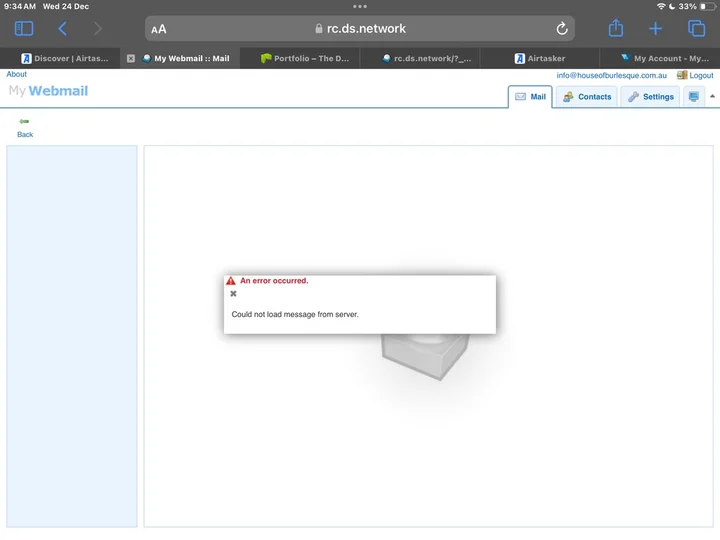Reload the rc.ds.network page
Image resolution: width=720 pixels, height=540 pixels.
562,29
